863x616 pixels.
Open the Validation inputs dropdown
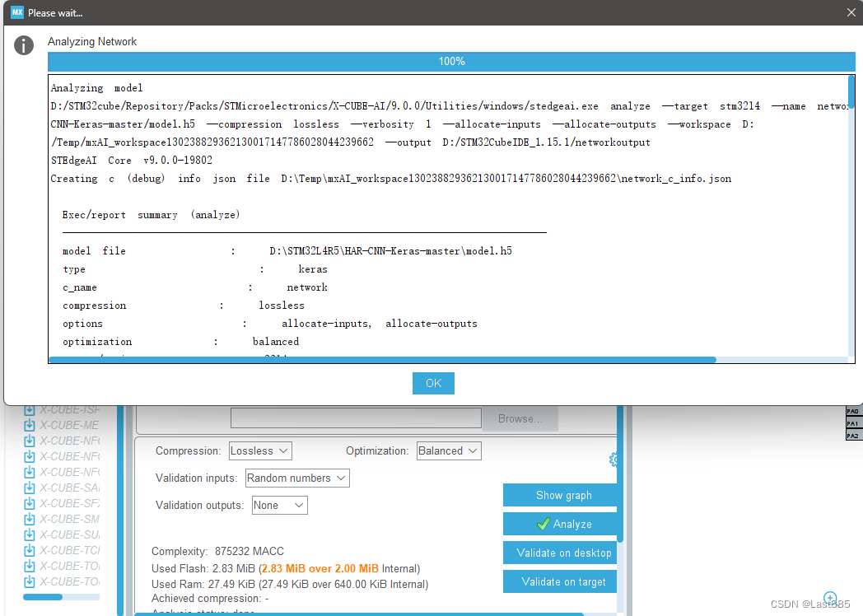297,478
